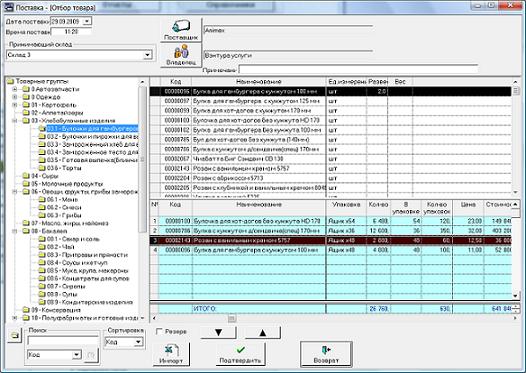The width and height of the screenshot is (526, 373).
Task: Open the Дата поставки date dropdown
Action: (x=87, y=21)
